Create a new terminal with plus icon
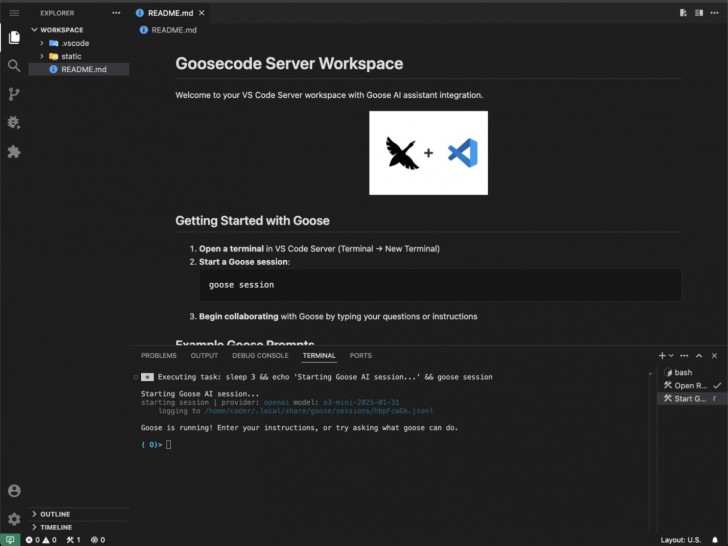 tap(662, 356)
